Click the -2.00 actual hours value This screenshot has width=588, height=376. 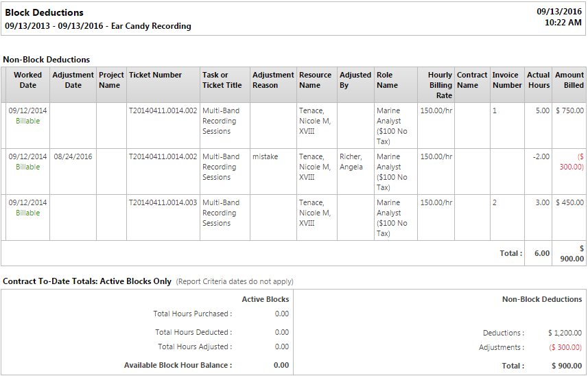(541, 156)
